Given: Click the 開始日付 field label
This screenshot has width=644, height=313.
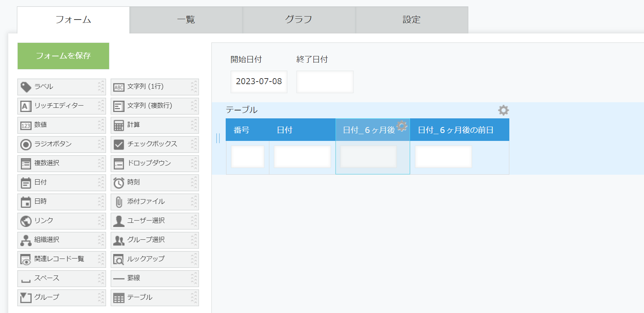Looking at the screenshot, I should [x=246, y=59].
